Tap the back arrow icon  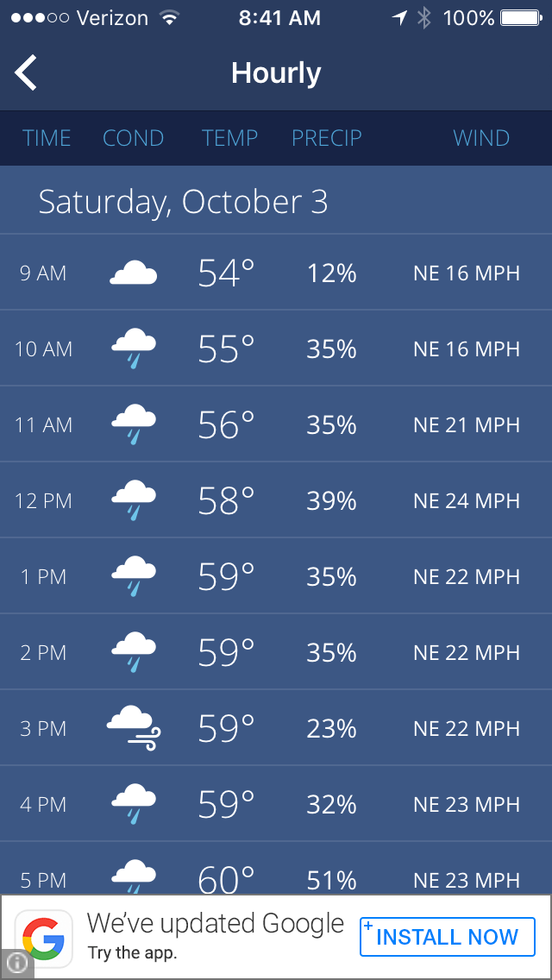tap(26, 72)
